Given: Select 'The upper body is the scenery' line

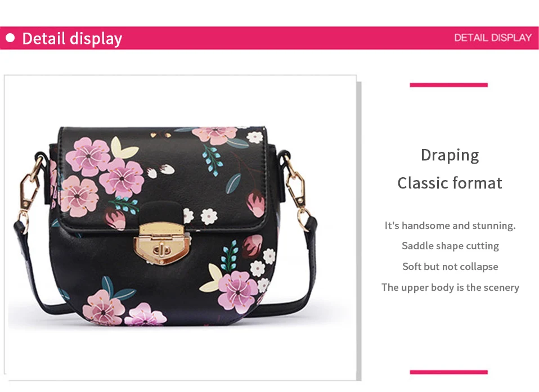Looking at the screenshot, I should coord(450,287).
